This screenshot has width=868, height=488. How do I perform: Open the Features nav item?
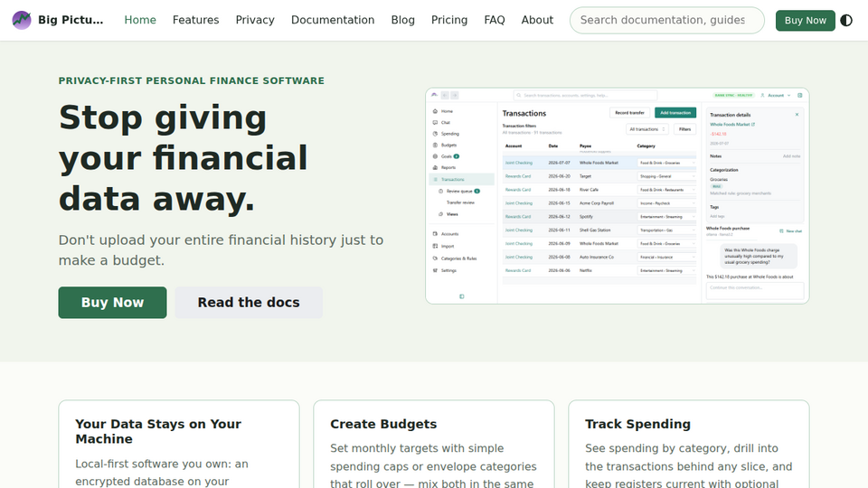(x=196, y=20)
